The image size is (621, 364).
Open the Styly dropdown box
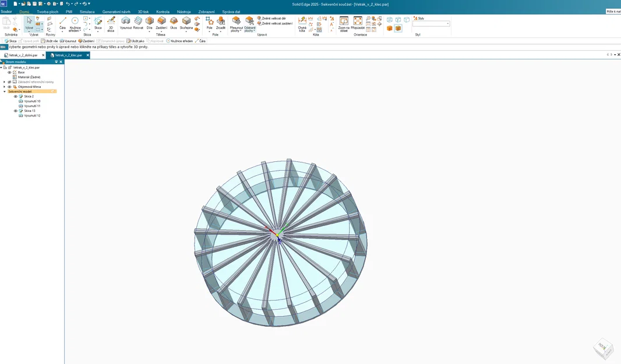[431, 24]
